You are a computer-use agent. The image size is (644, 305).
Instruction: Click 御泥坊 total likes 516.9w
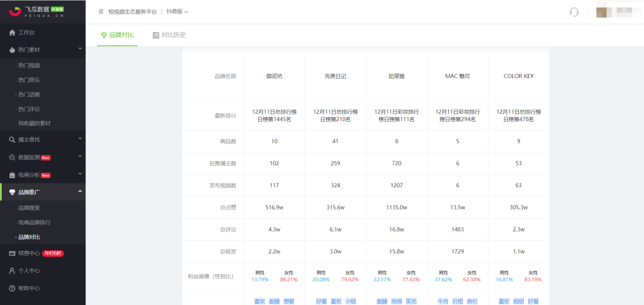274,207
